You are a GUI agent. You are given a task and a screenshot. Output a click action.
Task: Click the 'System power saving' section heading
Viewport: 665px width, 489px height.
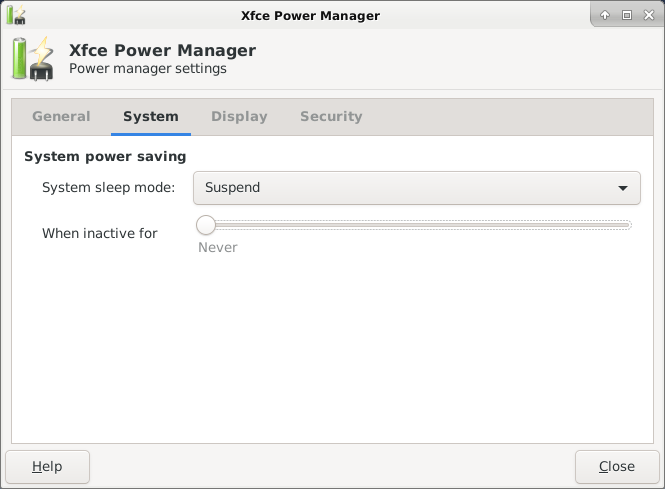[x=105, y=156]
